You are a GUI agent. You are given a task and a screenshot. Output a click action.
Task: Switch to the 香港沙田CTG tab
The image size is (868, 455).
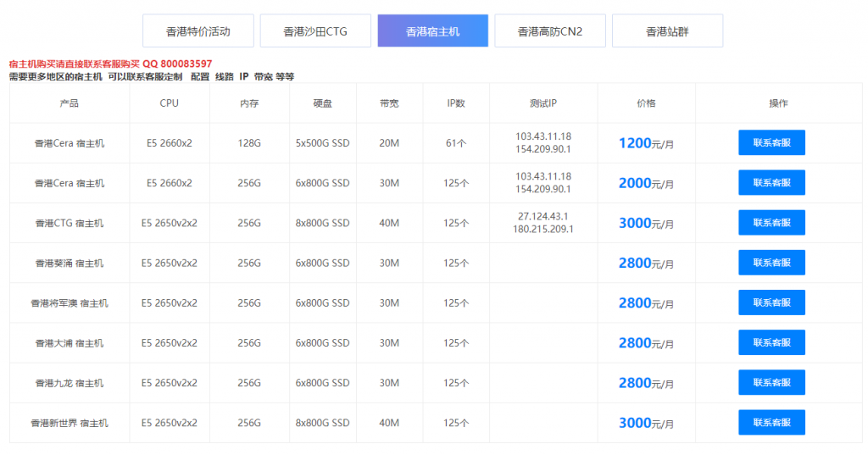pyautogui.click(x=314, y=31)
